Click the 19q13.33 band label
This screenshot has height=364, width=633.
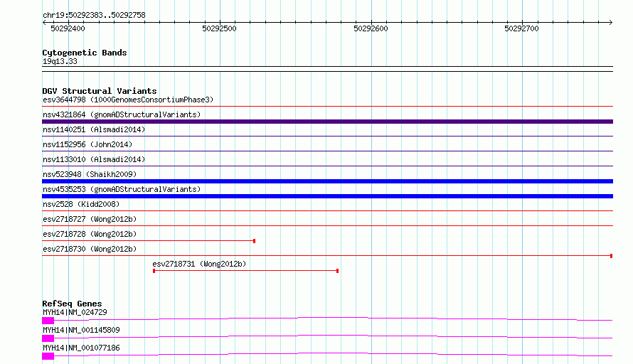60,61
